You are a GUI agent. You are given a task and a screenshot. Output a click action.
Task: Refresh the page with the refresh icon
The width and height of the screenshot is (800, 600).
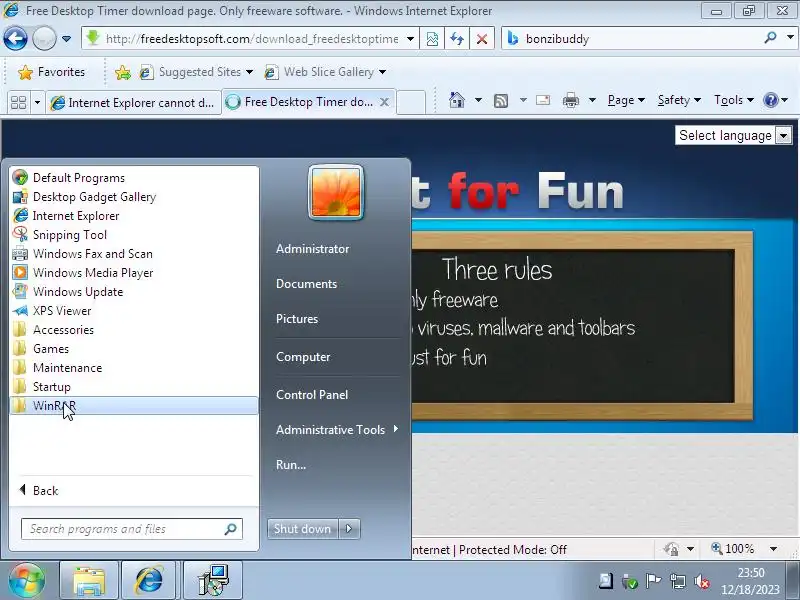(457, 39)
